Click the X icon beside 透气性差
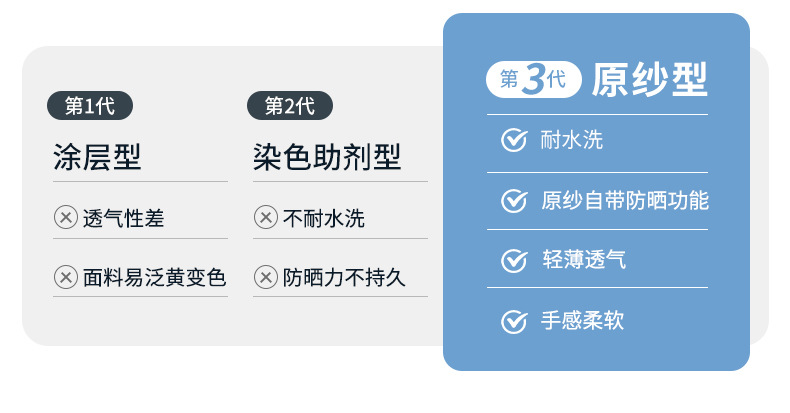This screenshot has width=790, height=413. 66,218
